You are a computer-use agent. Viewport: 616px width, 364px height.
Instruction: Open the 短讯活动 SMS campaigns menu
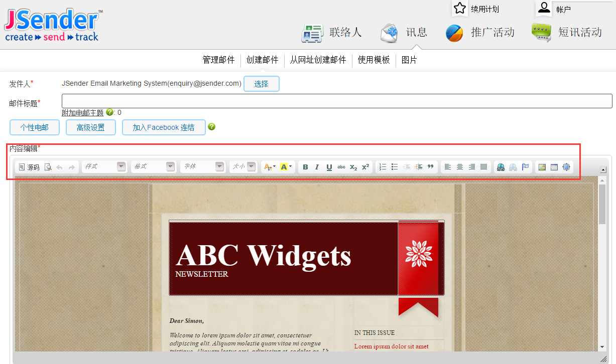(567, 33)
